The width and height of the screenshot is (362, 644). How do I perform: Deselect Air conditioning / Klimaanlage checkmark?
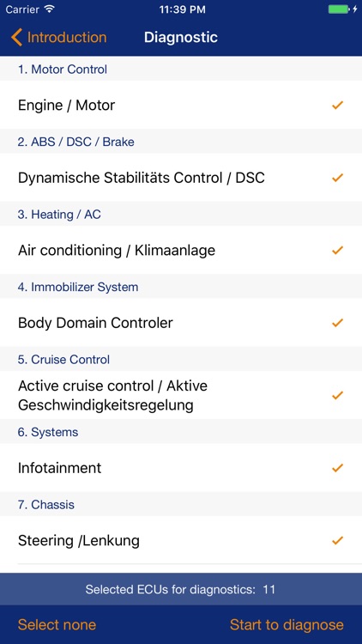click(x=337, y=250)
